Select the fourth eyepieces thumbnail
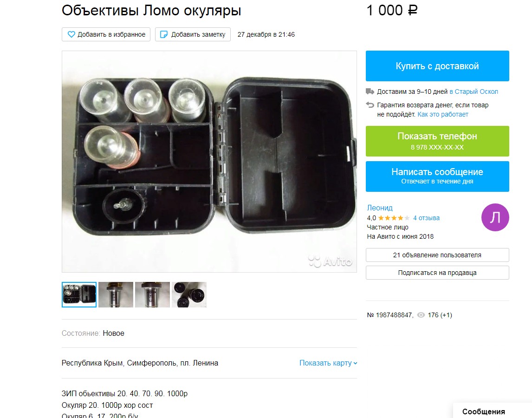 point(189,295)
